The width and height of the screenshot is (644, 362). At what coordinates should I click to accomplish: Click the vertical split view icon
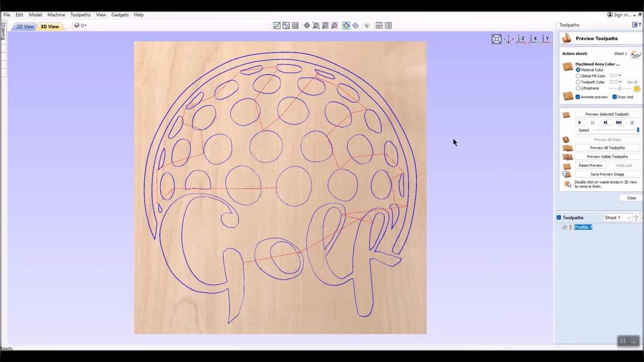(388, 25)
